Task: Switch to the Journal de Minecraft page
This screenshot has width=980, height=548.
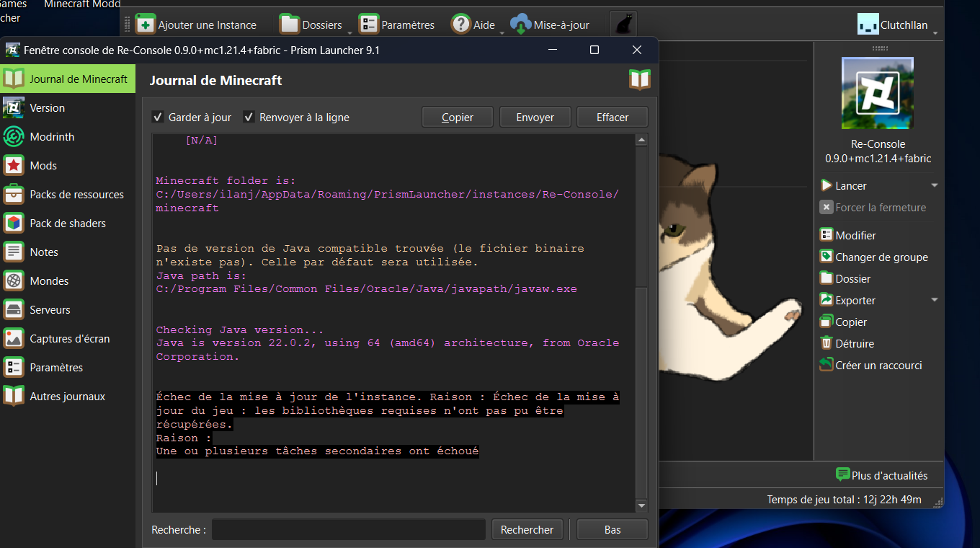Action: (x=68, y=79)
